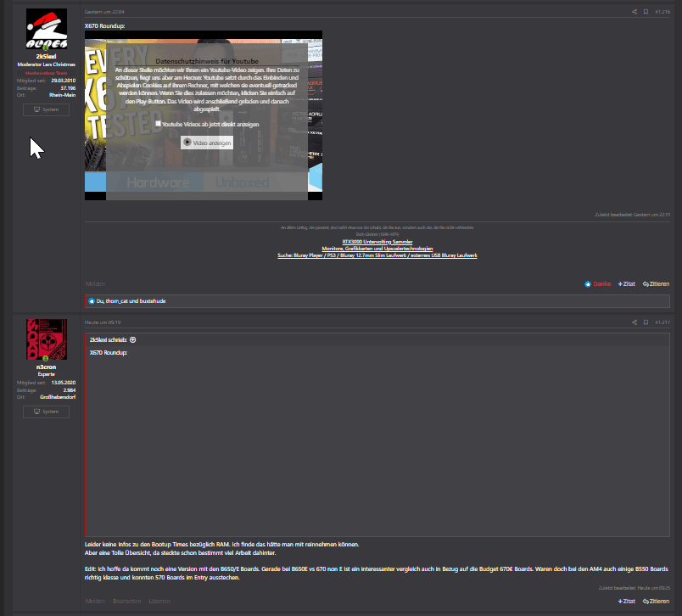Bookmark post #1.216
Viewport: 682px width, 616px height.
coord(646,12)
